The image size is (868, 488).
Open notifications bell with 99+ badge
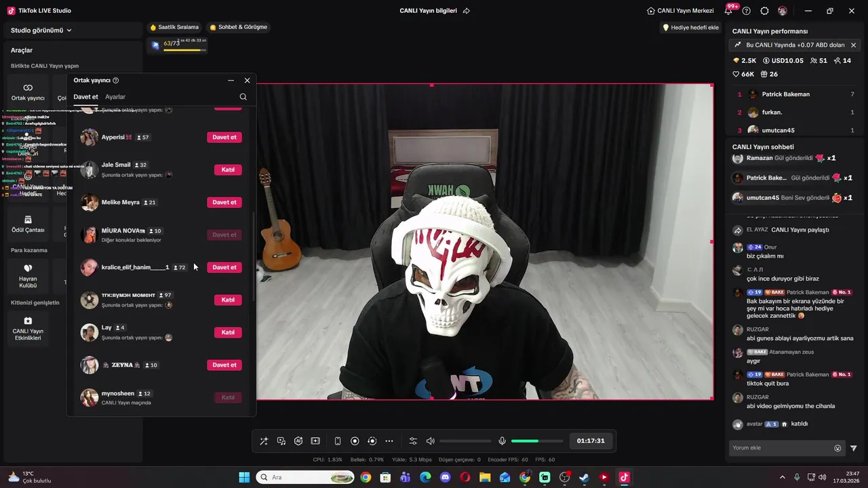728,11
